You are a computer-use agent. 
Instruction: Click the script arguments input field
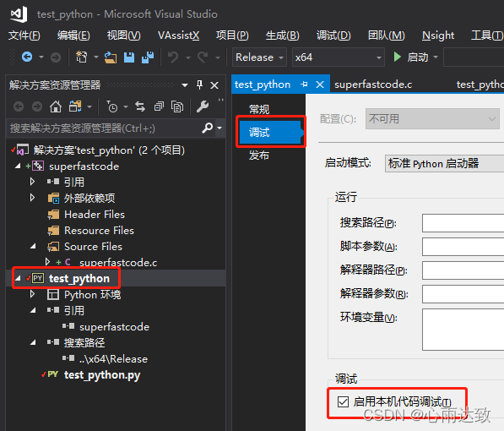click(x=463, y=247)
